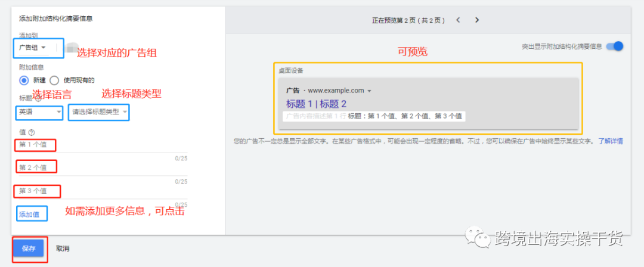Toggle 突出显示附加结构化摘要信息 switch
Image resolution: width=644 pixels, height=267 pixels.
615,46
